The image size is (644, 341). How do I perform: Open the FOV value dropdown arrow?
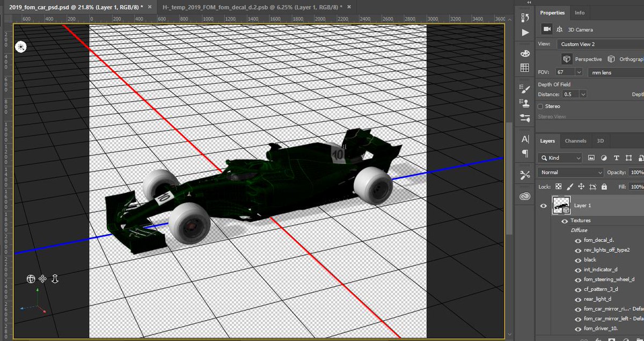pyautogui.click(x=579, y=72)
